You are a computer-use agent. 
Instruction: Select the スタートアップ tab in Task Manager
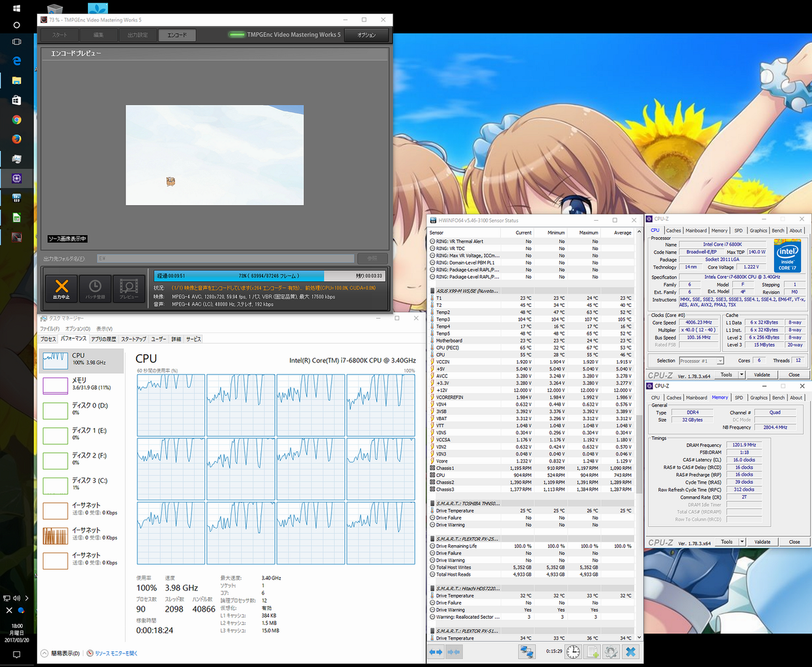pyautogui.click(x=133, y=339)
